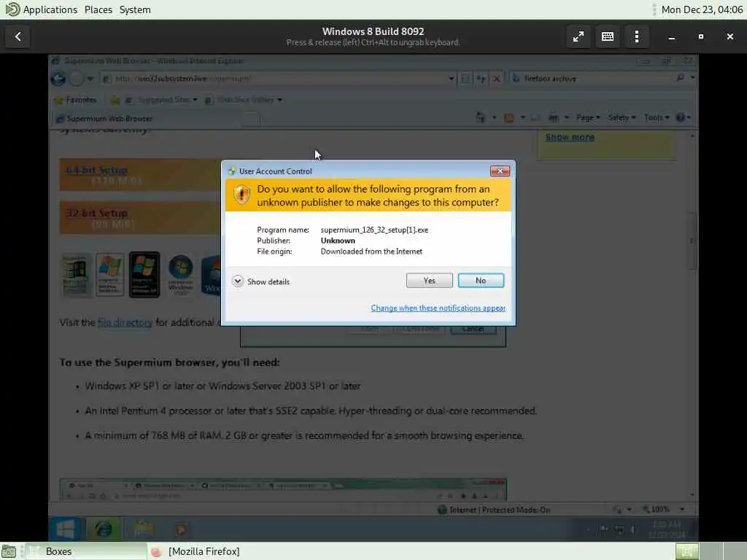
Task: Select the Supermium Web Browser tab
Action: tap(147, 119)
